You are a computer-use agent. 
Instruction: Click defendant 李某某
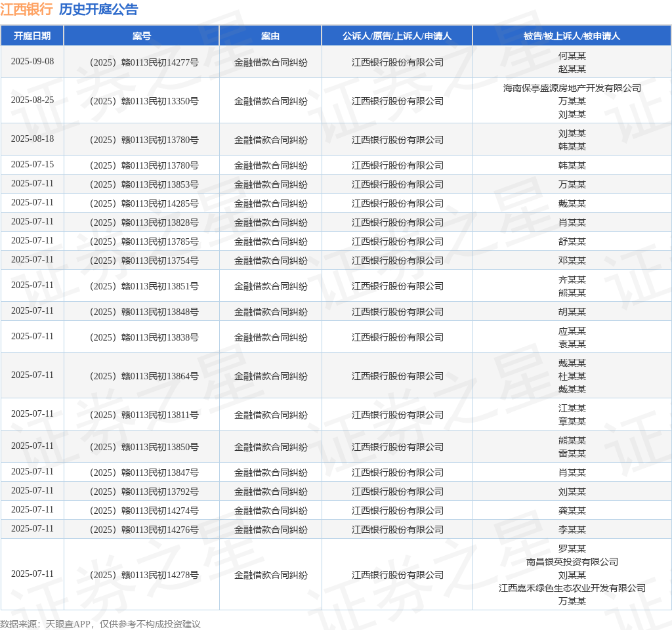click(x=572, y=530)
